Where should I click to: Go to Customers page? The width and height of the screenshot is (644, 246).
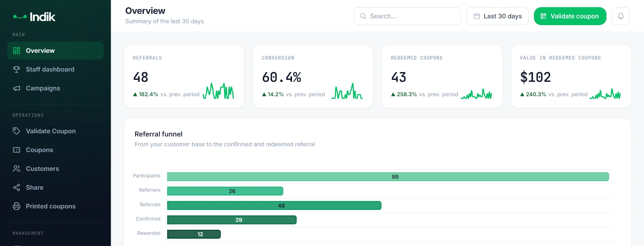click(x=55, y=169)
